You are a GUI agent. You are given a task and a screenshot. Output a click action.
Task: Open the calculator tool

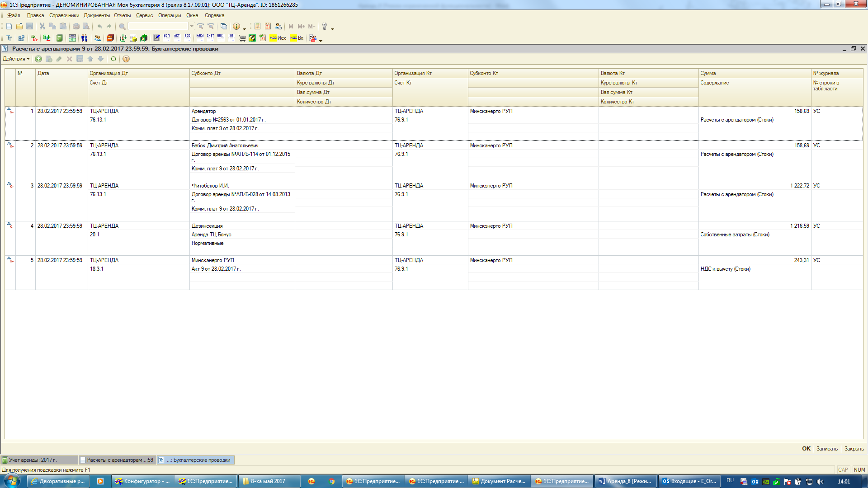257,27
